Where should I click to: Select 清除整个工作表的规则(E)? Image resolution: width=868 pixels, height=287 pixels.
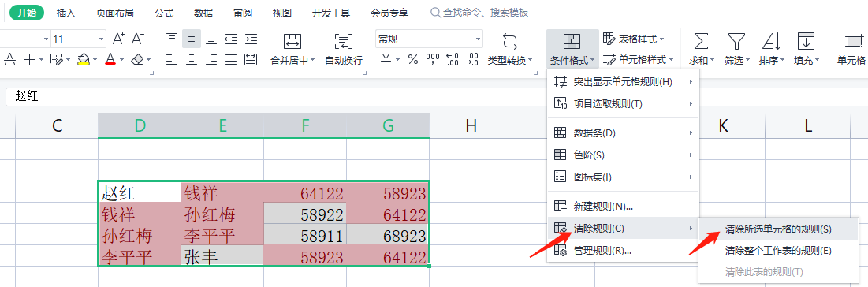[x=778, y=251]
